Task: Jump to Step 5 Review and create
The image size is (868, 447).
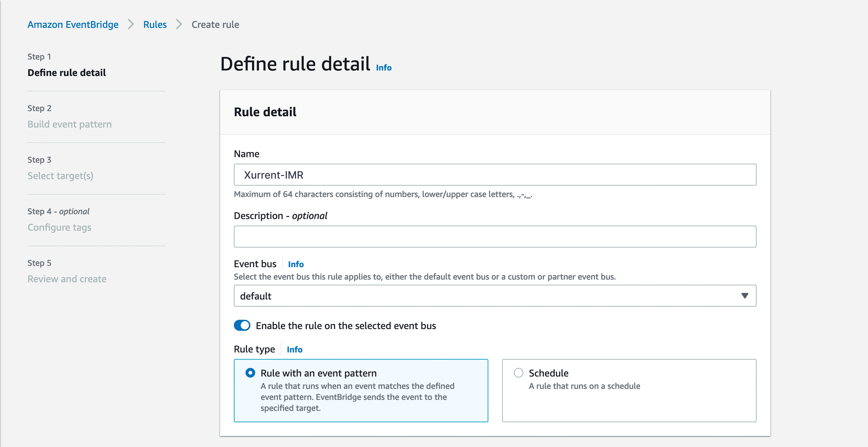Action: pos(67,279)
